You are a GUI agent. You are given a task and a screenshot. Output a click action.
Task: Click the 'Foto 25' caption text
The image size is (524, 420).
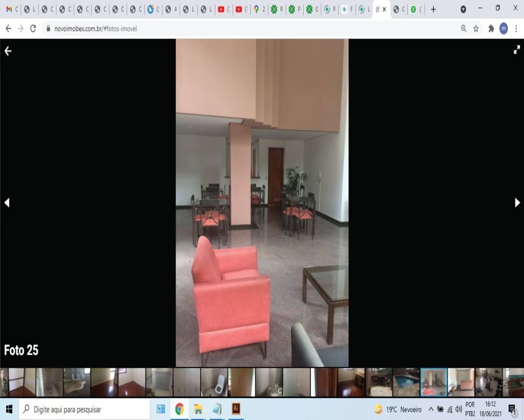21,350
